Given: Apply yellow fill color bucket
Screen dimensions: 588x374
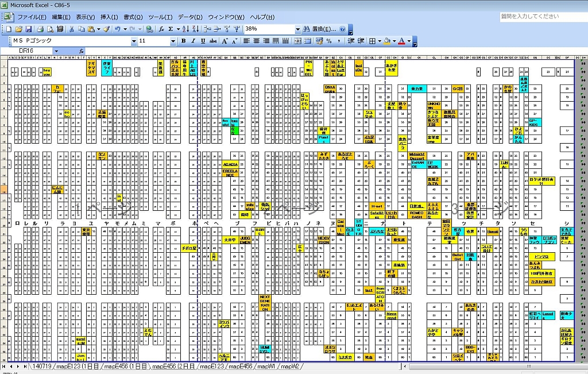Looking at the screenshot, I should (x=387, y=41).
